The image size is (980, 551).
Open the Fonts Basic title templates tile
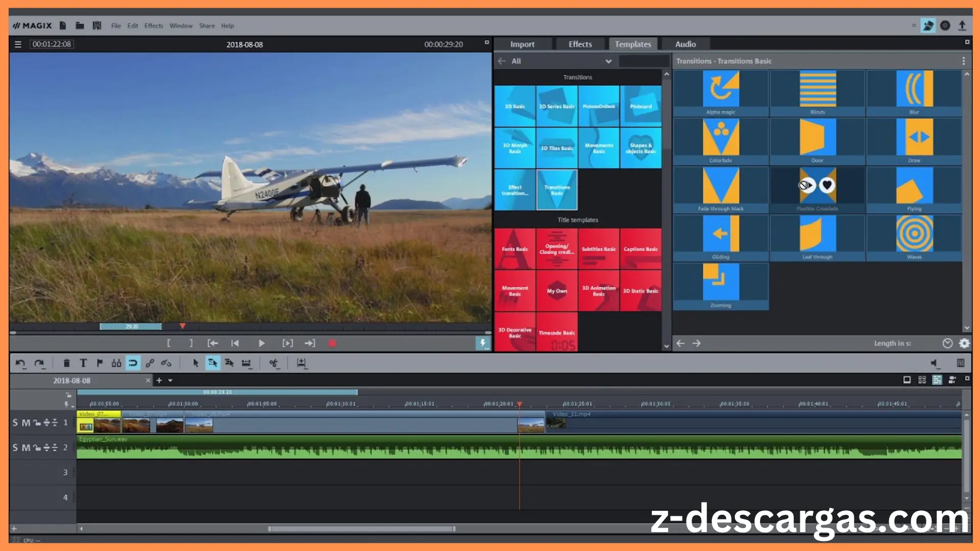tap(514, 249)
